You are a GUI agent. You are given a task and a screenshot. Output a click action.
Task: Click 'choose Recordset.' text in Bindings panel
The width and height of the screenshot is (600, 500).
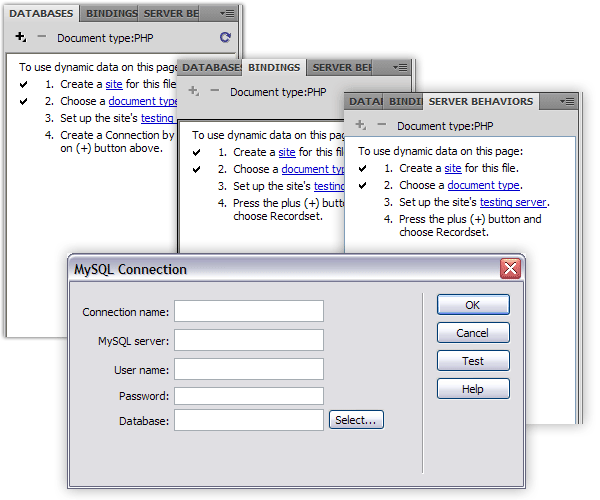278,216
